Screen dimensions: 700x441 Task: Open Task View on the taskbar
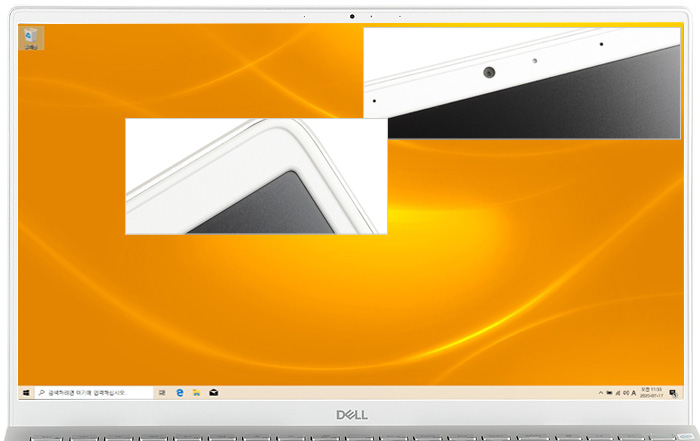[x=162, y=393]
